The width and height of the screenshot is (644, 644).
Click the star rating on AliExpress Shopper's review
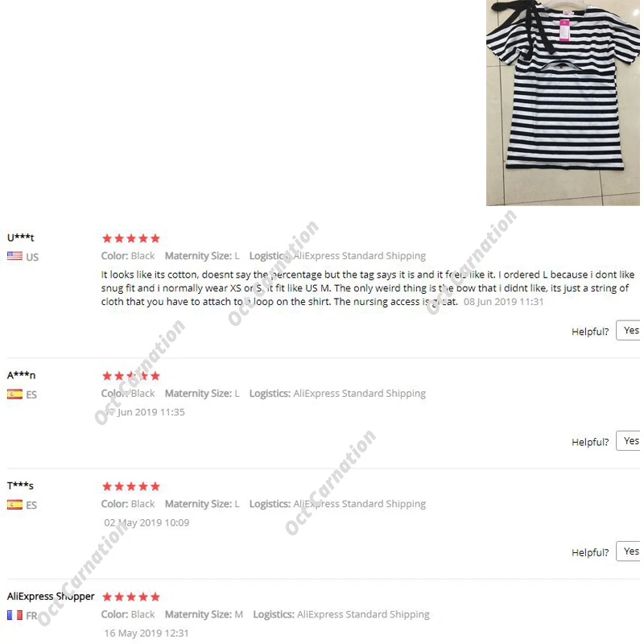[x=131, y=597]
